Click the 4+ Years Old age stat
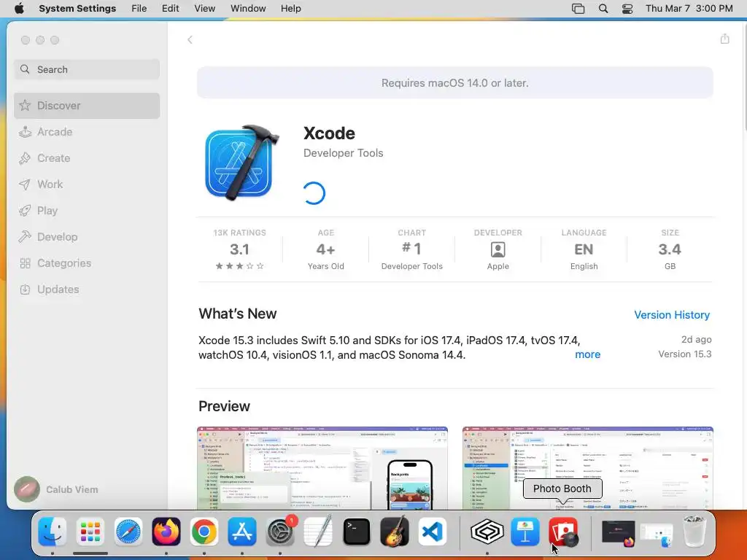 click(x=326, y=249)
